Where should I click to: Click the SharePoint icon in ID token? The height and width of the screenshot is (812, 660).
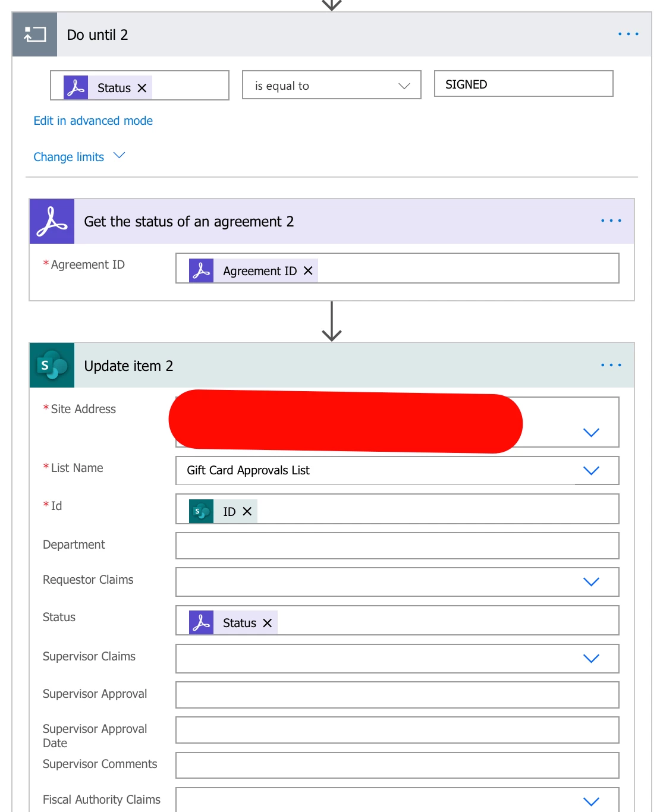[201, 511]
